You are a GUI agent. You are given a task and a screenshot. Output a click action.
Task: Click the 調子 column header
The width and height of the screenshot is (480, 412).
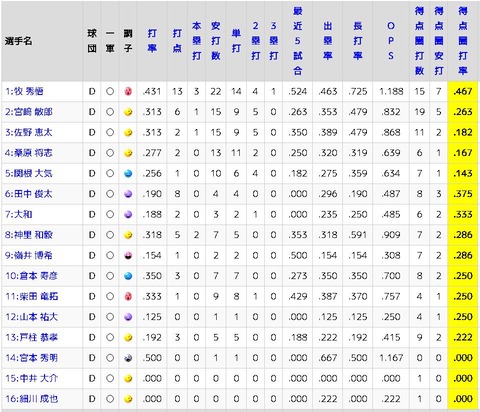click(128, 41)
